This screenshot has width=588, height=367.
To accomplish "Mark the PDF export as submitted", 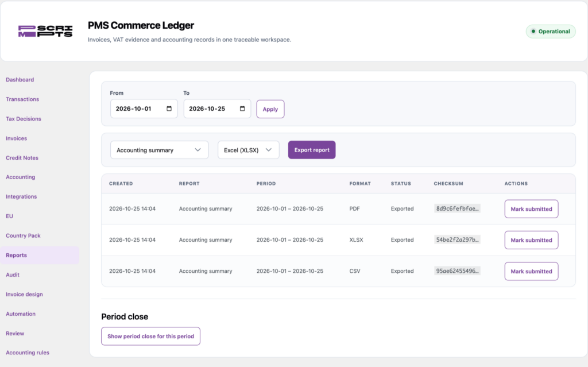I will coord(531,209).
